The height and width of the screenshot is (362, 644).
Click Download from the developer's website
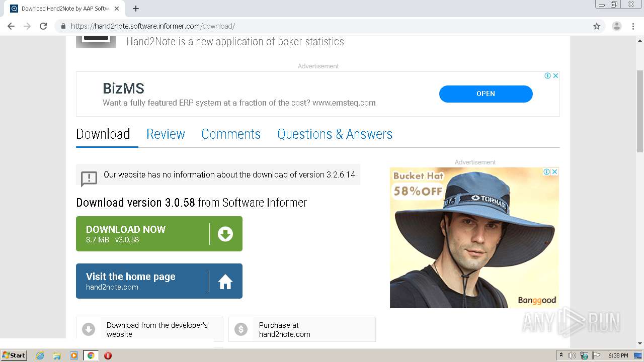tap(149, 329)
